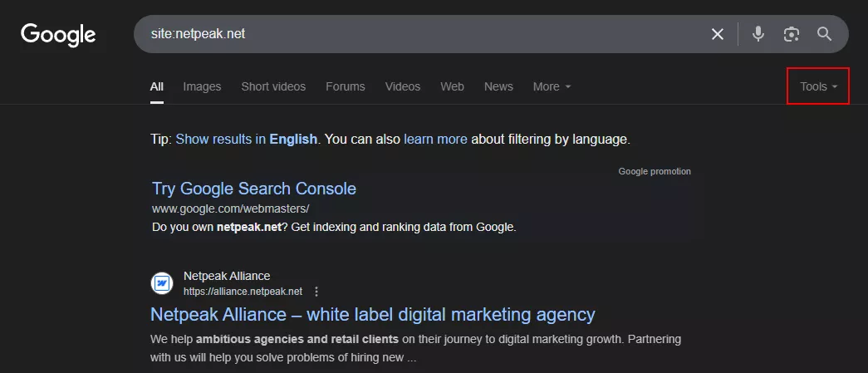Open the Forums tab
Screen dimensions: 868x373
click(x=346, y=87)
